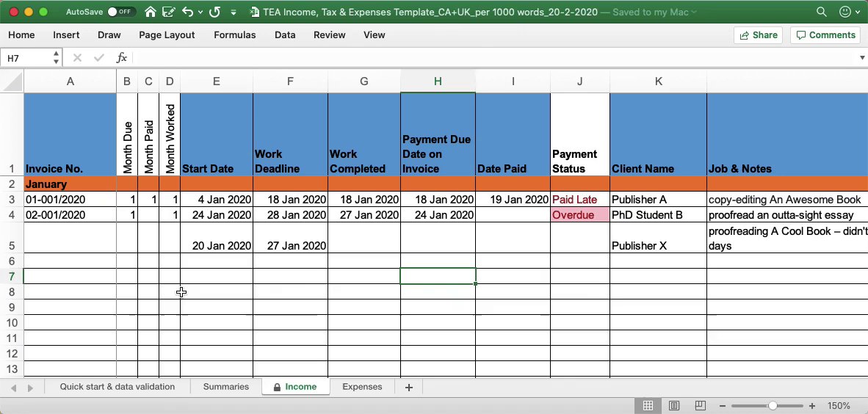Click the 'Publisher X' cell
The height and width of the screenshot is (414, 868).
pyautogui.click(x=658, y=239)
